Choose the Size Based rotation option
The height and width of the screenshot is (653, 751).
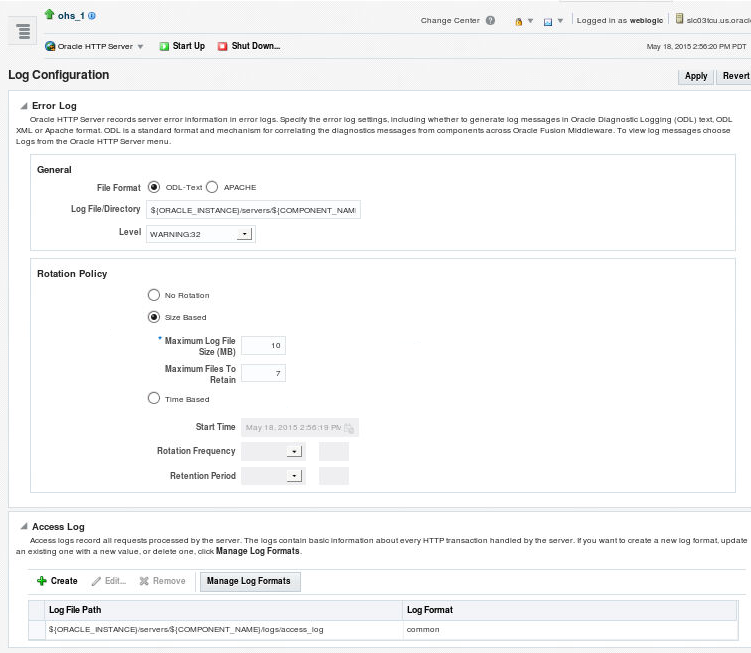pyautogui.click(x=154, y=317)
